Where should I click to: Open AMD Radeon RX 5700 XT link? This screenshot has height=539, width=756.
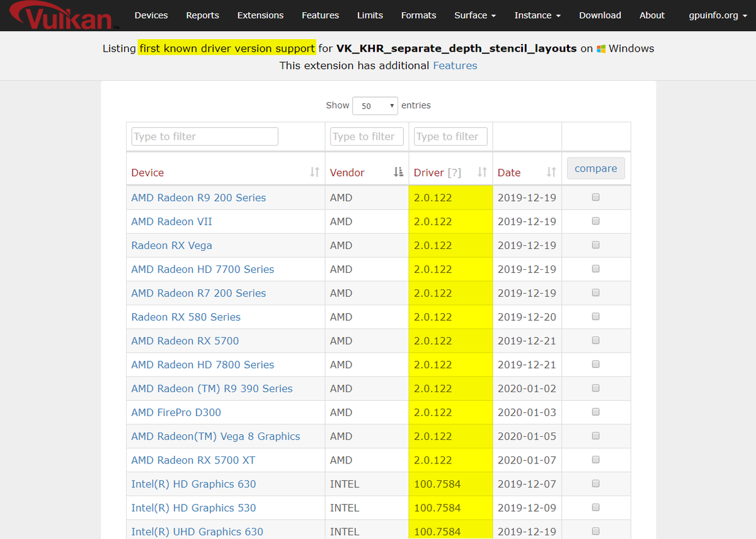point(193,460)
